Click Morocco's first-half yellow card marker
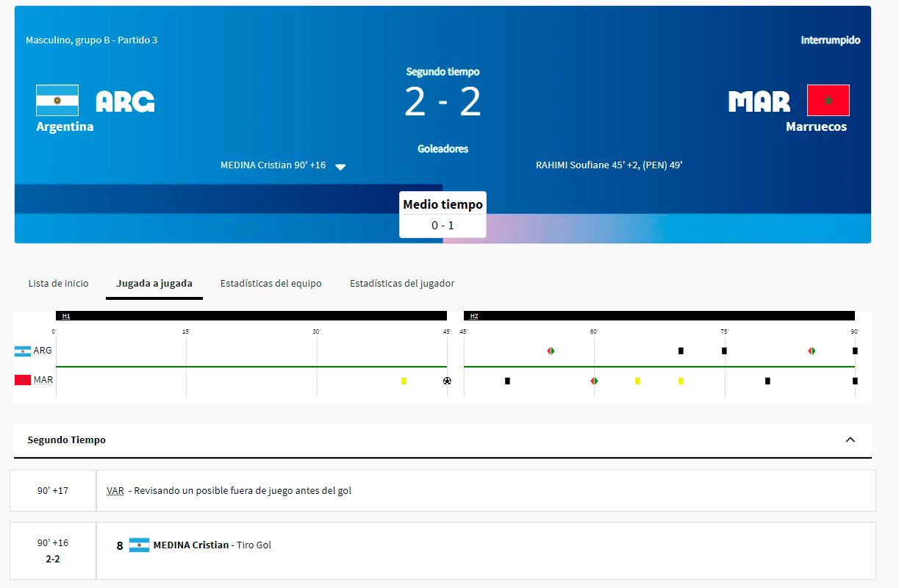The image size is (899, 588). (404, 381)
